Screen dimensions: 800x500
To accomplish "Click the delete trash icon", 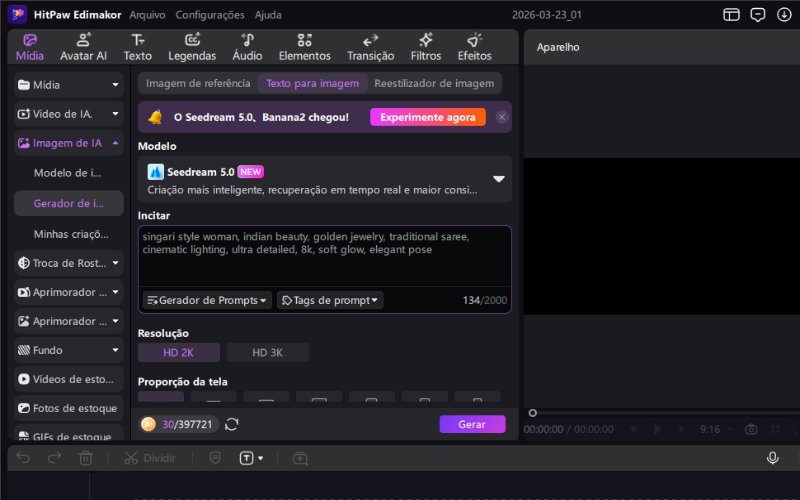I will point(86,458).
